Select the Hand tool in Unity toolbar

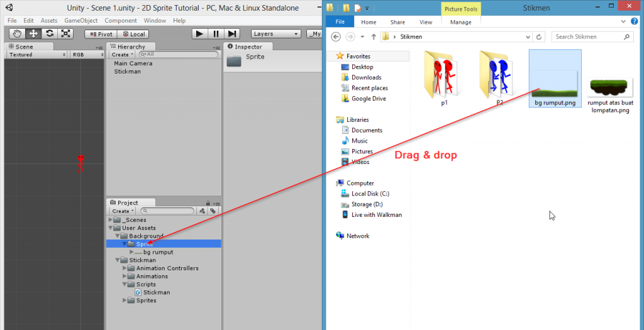click(17, 34)
